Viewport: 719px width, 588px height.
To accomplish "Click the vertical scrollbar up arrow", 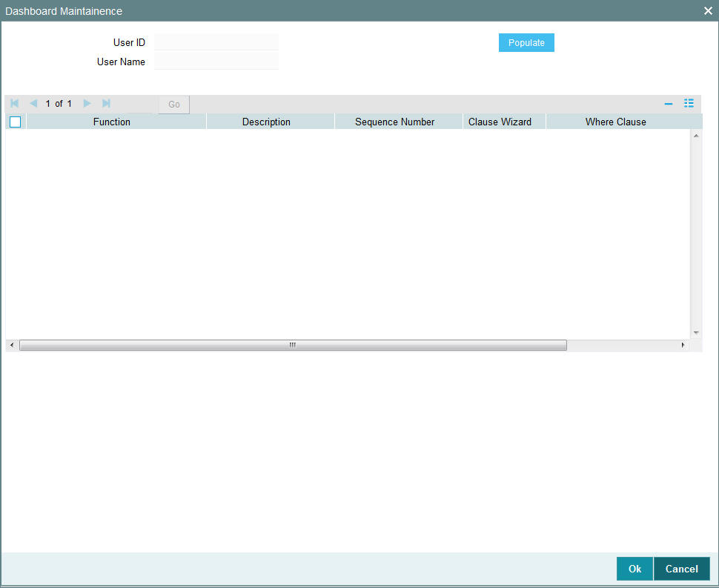I will point(696,136).
